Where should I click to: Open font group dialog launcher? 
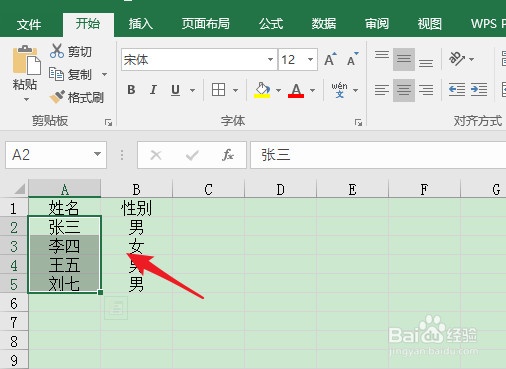point(358,122)
